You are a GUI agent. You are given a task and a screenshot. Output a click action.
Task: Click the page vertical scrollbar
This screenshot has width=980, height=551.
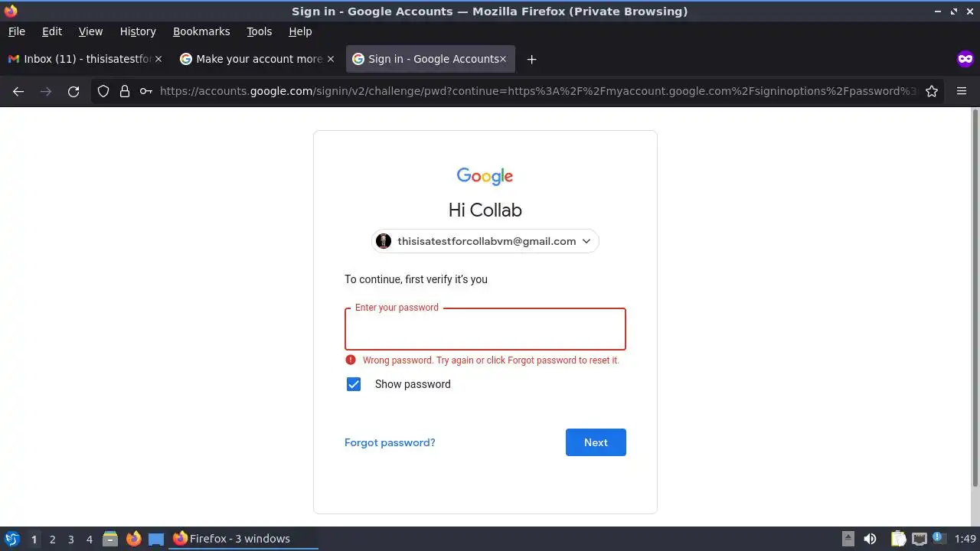click(975, 297)
